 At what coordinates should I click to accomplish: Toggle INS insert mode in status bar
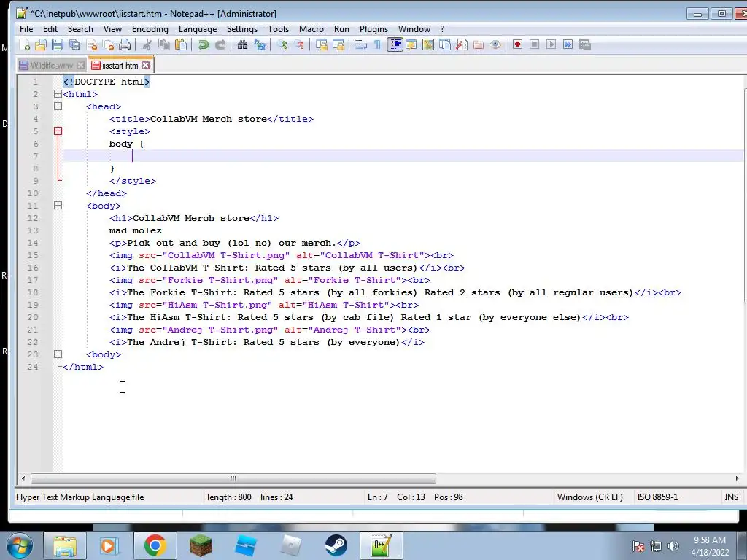click(731, 497)
